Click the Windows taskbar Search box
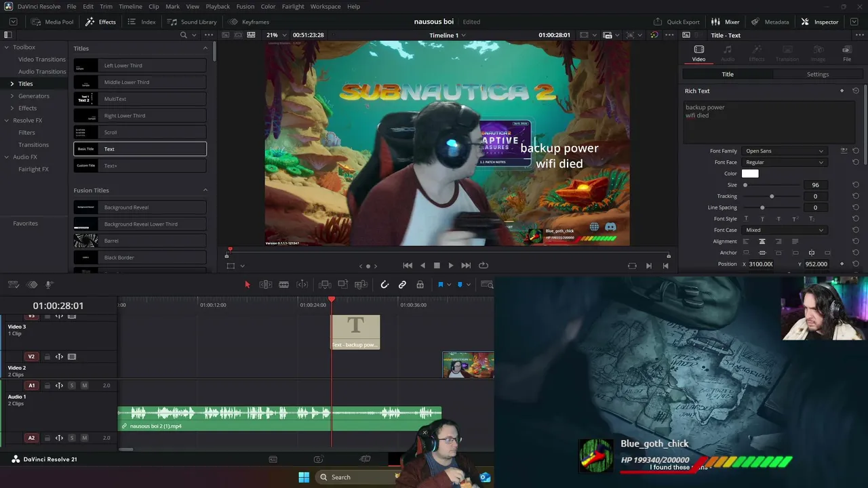Viewport: 868px width, 488px height. (356, 477)
